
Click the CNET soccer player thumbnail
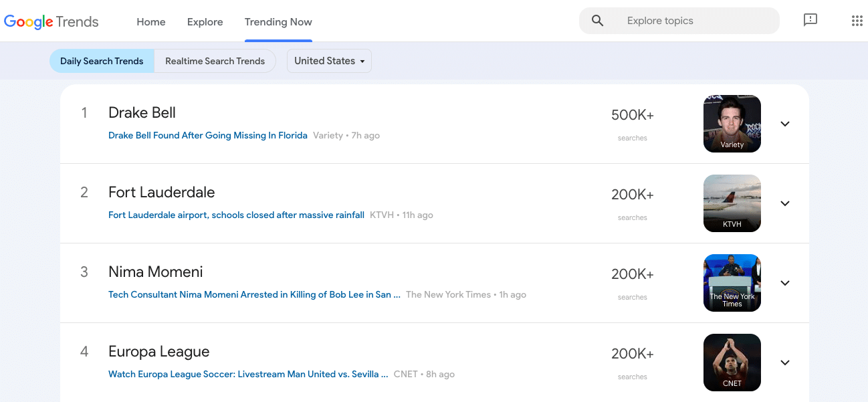point(732,363)
